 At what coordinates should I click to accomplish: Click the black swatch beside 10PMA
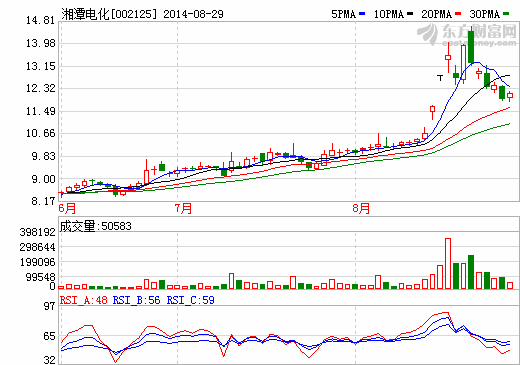click(410, 14)
